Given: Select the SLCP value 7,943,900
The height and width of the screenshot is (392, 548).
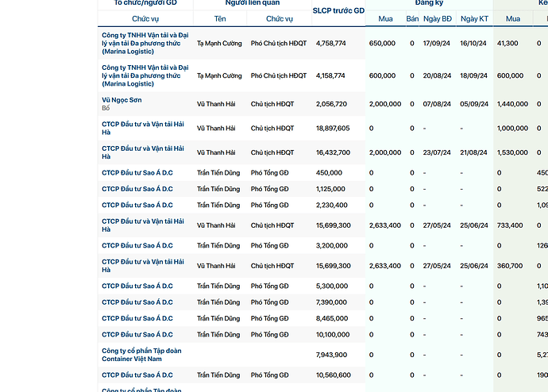Looking at the screenshot, I should coord(331,355).
